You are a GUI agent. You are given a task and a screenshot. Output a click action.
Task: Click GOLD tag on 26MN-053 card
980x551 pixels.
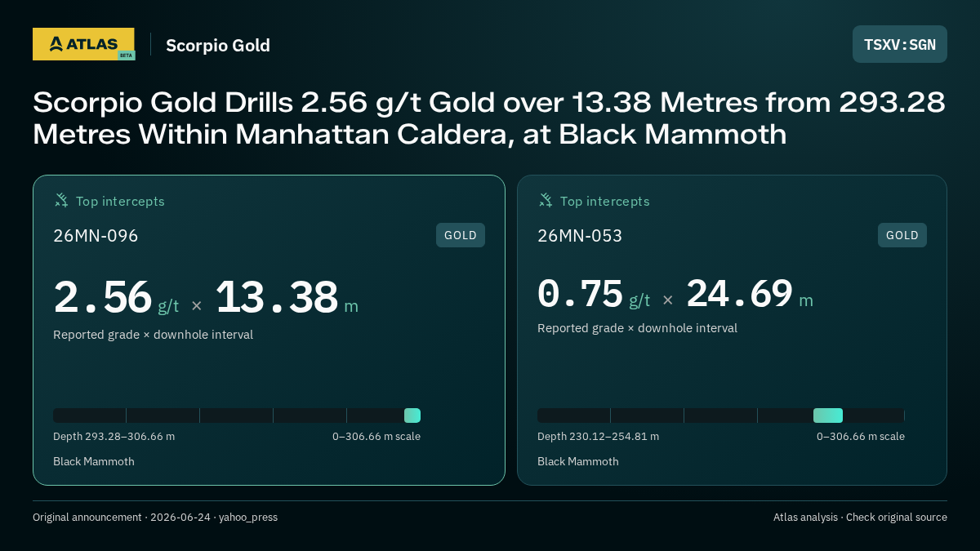point(902,235)
